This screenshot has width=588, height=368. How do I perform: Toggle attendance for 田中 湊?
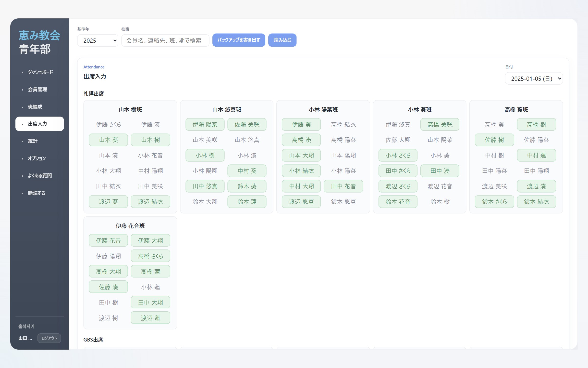click(x=440, y=171)
